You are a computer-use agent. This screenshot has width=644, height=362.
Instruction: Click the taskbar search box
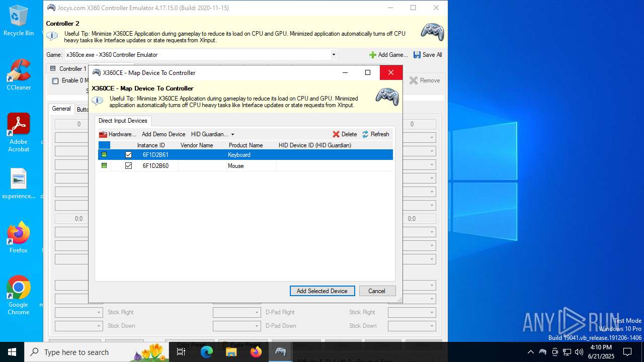pos(98,352)
